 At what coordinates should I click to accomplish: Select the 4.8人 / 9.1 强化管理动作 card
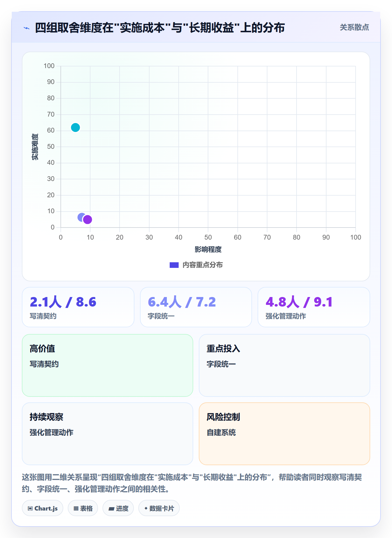tap(314, 307)
